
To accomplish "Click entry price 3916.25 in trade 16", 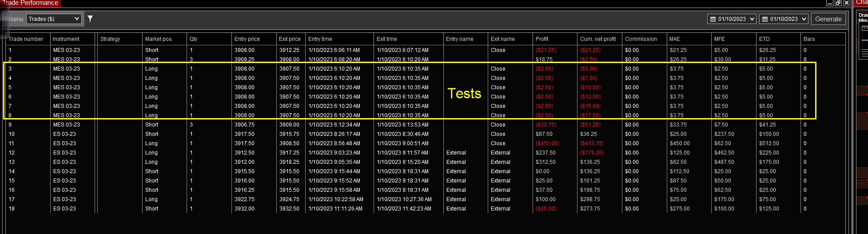I will pos(244,190).
